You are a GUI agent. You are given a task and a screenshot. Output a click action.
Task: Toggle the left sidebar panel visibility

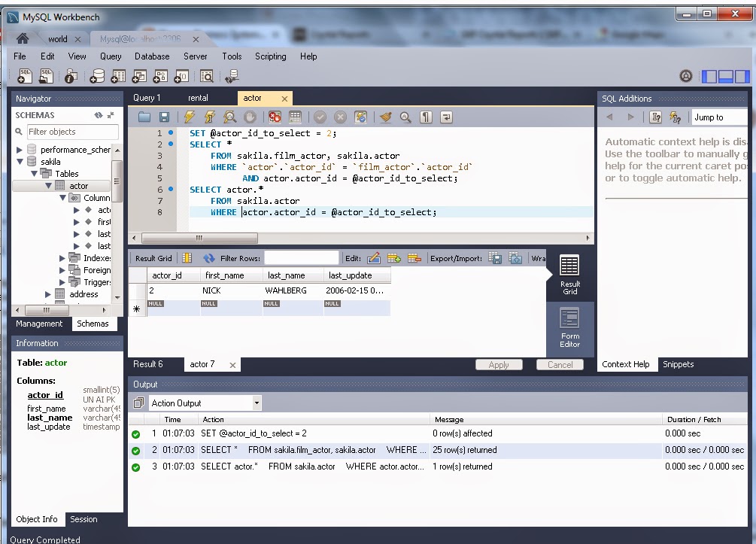[709, 76]
